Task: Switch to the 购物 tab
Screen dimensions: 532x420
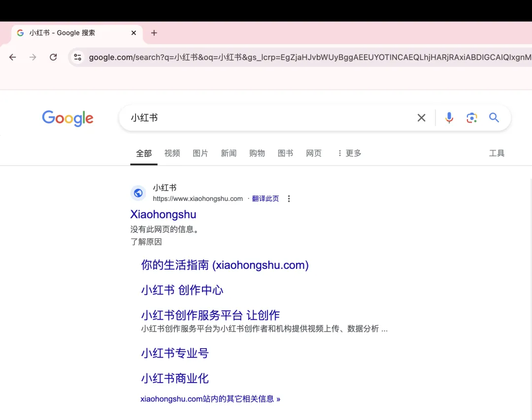Action: (x=257, y=153)
